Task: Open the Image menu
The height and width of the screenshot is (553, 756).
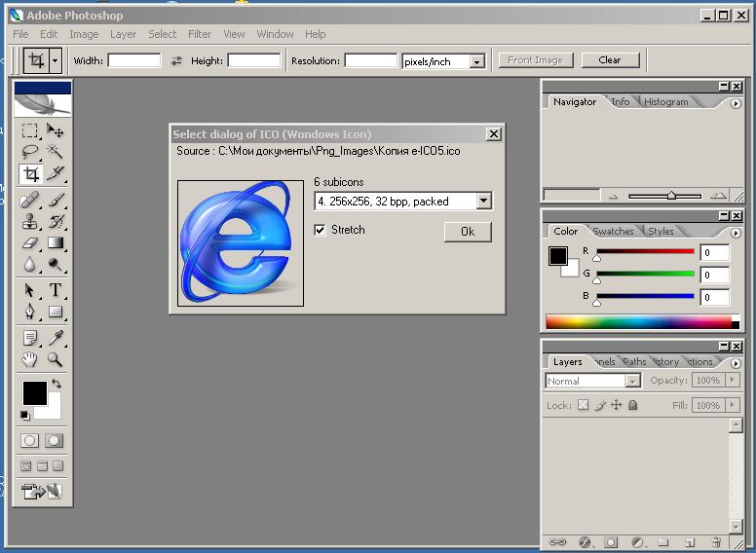Action: coord(84,34)
